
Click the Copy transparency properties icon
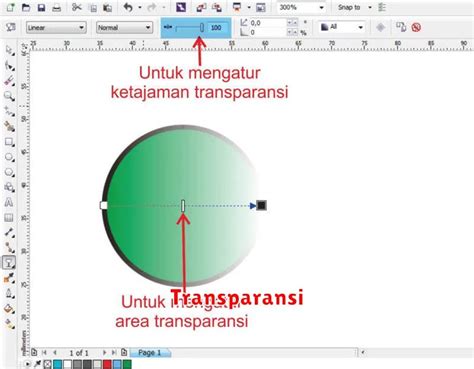(401, 27)
